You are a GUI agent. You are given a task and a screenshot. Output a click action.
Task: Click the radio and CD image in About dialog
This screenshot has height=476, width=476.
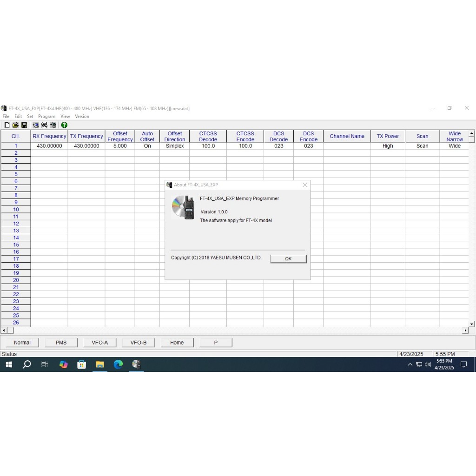[x=183, y=207]
